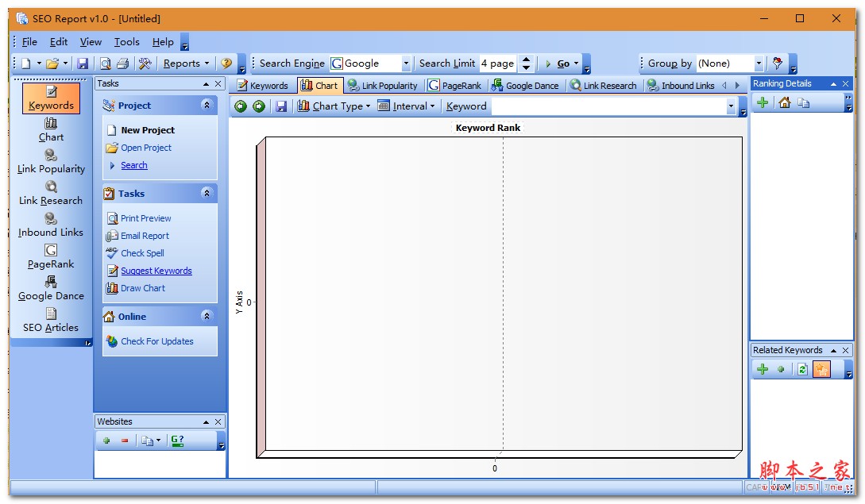Viewport: 865px width, 504px height.
Task: Switch to the Inbound Links tab
Action: pos(681,86)
